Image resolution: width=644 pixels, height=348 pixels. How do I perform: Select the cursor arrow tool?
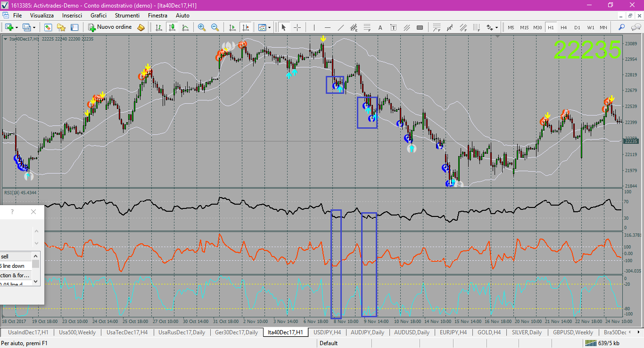pyautogui.click(x=284, y=27)
